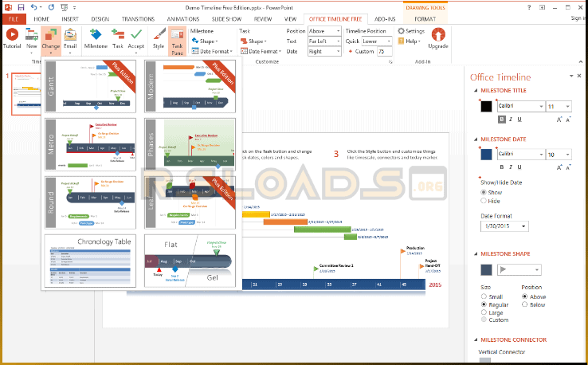Select the Hide date radio button

coord(484,202)
